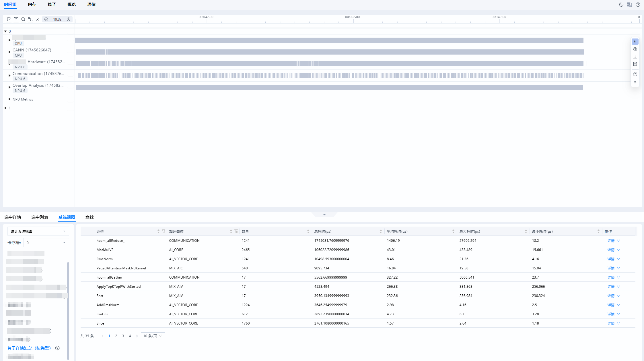Viewport: 644px width, 361px height.
Task: Toggle dark mode moon icon
Action: tap(621, 5)
